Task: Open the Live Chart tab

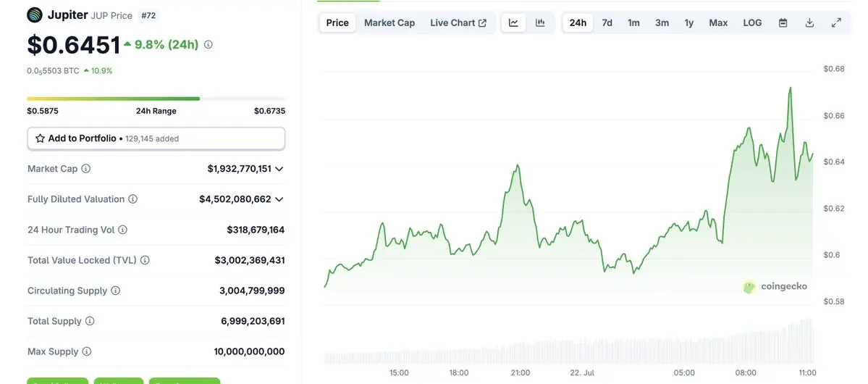Action: pyautogui.click(x=458, y=22)
